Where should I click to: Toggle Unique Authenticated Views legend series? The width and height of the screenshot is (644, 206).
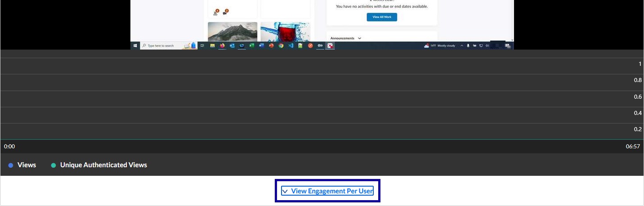click(99, 165)
